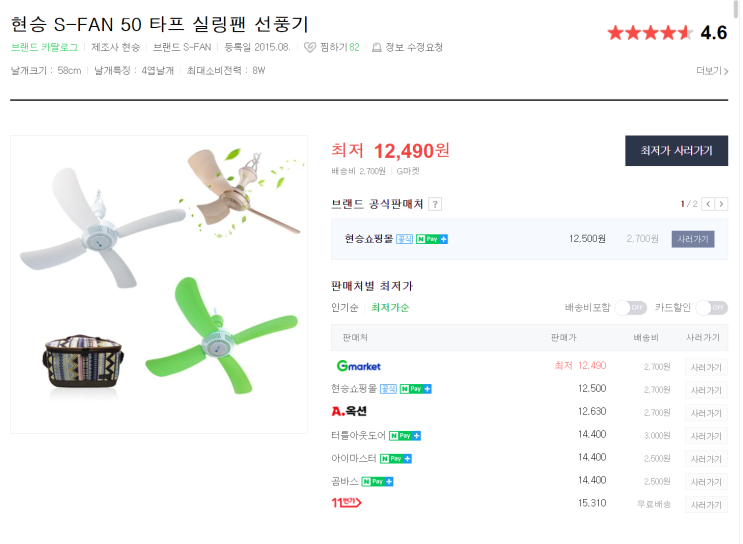
Task: Click the ceiling fan product image
Action: pyautogui.click(x=159, y=285)
